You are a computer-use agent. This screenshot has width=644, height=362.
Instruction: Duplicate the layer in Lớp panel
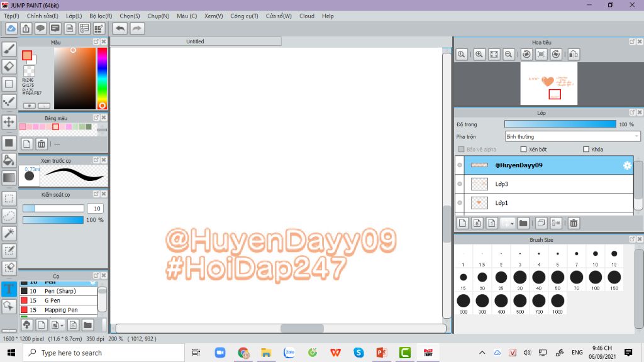pyautogui.click(x=541, y=223)
